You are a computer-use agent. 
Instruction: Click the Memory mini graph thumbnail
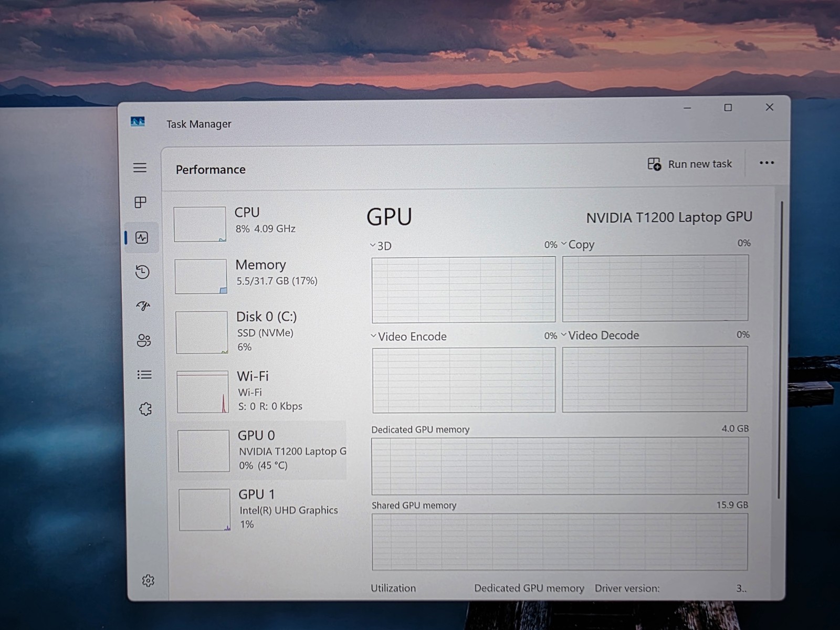(x=201, y=276)
